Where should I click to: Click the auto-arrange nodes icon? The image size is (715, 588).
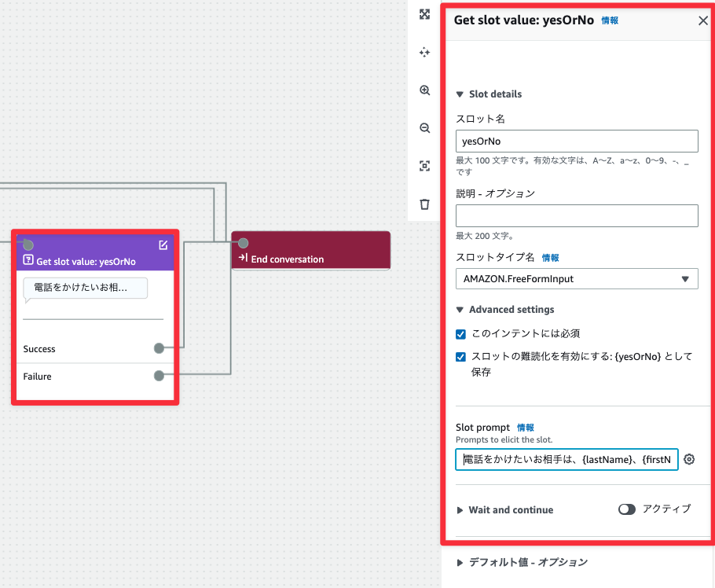424,52
